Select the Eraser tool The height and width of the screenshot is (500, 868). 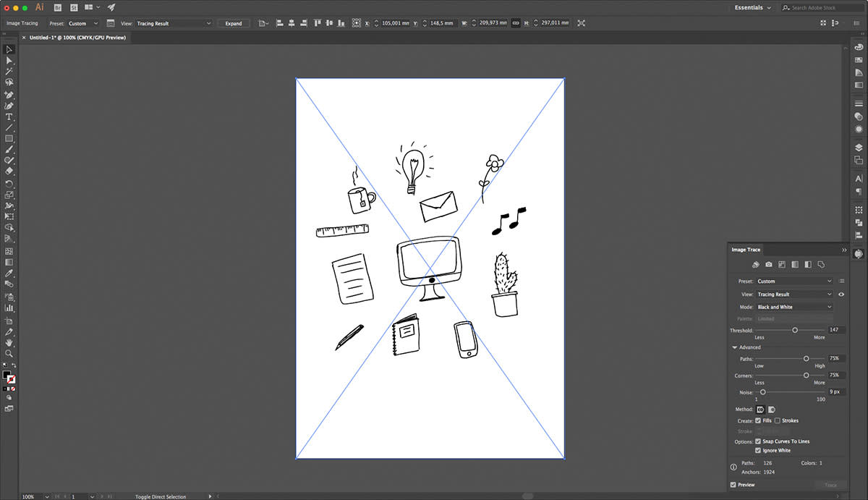click(9, 171)
